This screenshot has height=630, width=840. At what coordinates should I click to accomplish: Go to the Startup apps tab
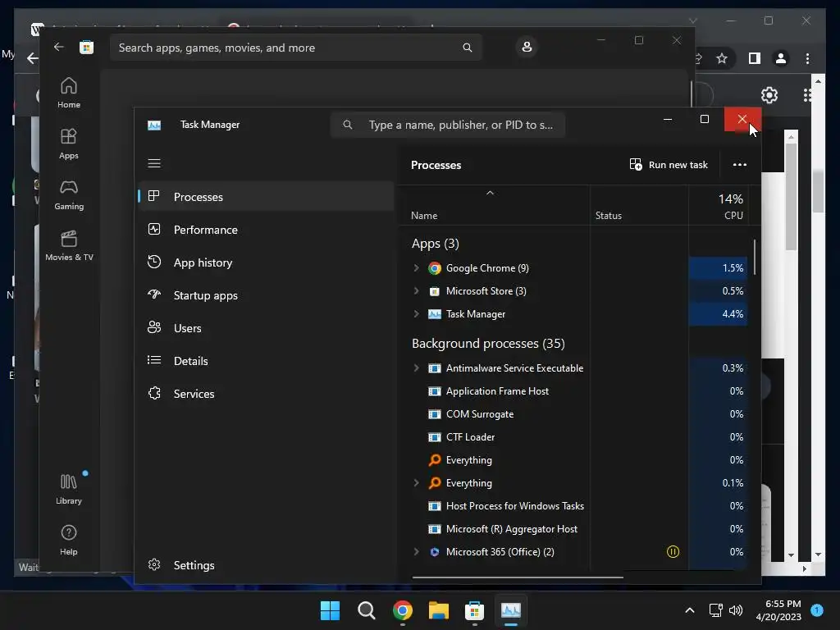pos(267,295)
